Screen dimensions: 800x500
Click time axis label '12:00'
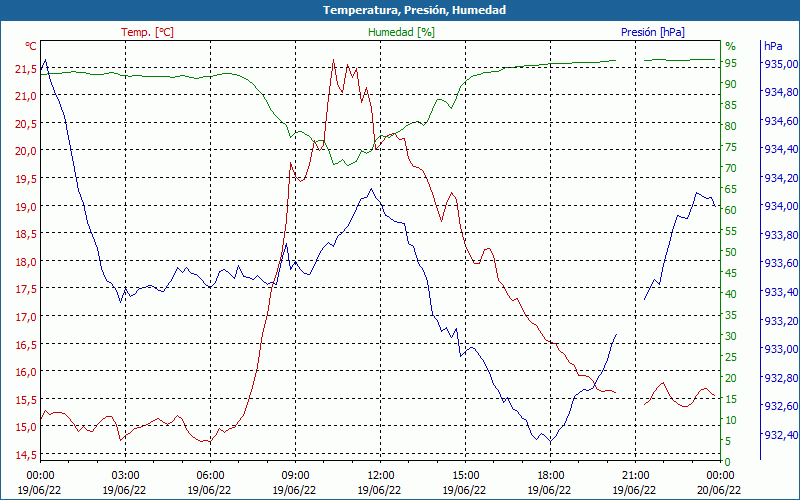pos(380,476)
